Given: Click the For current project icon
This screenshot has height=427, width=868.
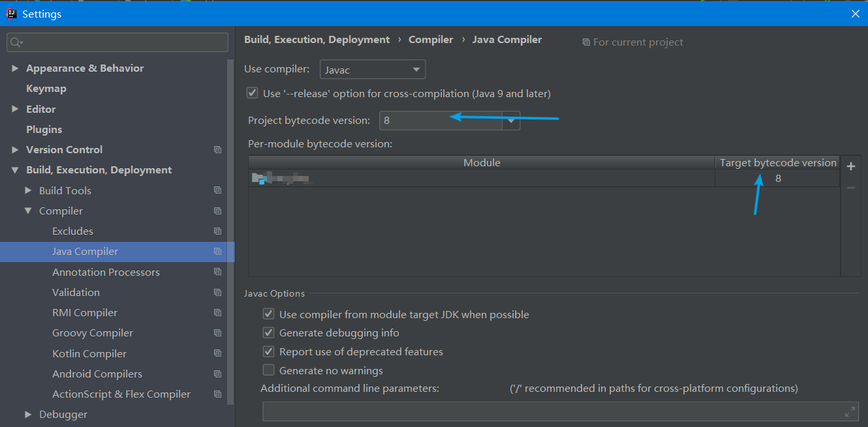Looking at the screenshot, I should tap(586, 42).
